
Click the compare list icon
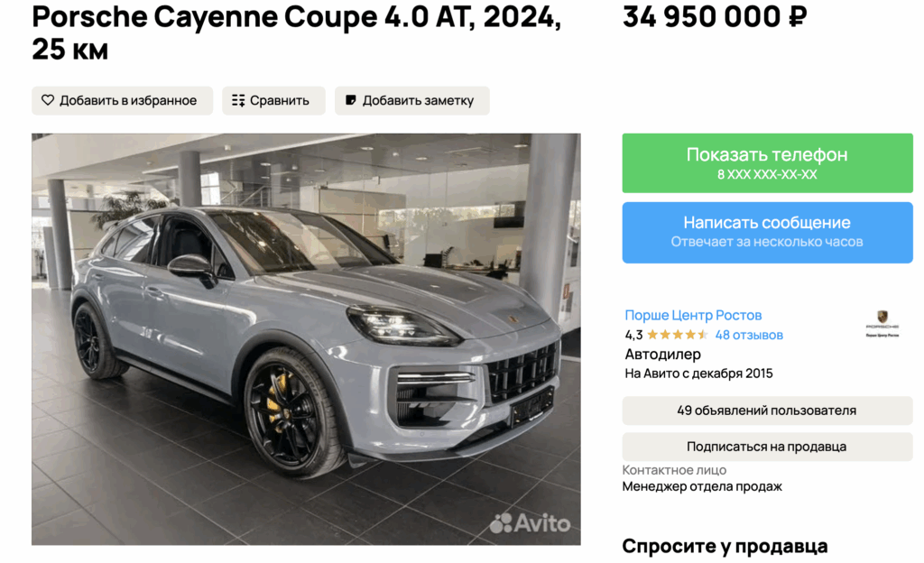tap(238, 101)
